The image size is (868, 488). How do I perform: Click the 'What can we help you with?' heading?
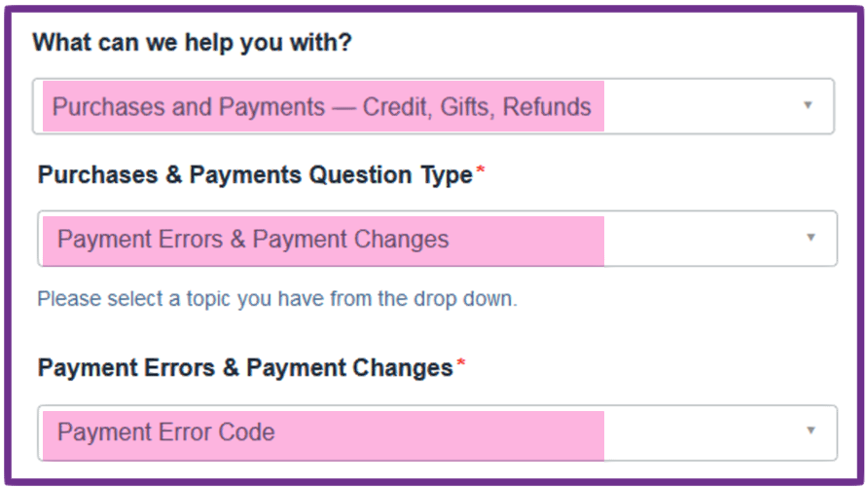[192, 43]
